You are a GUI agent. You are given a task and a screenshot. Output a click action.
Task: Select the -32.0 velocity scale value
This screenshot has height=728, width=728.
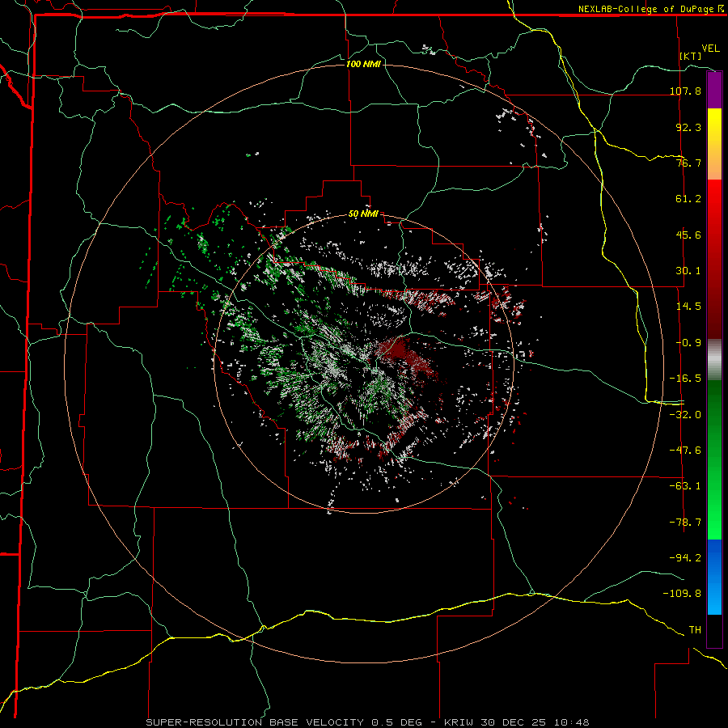click(685, 415)
